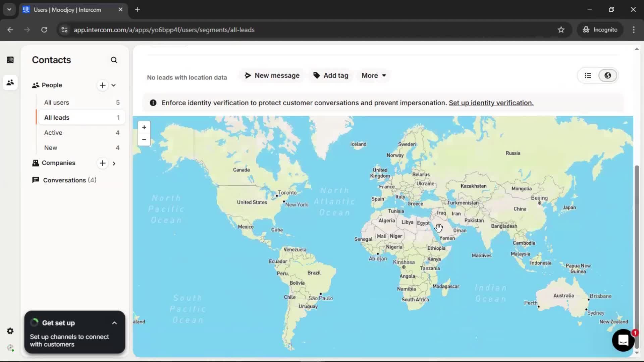Add a new company with plus icon
The width and height of the screenshot is (644, 362).
(103, 163)
